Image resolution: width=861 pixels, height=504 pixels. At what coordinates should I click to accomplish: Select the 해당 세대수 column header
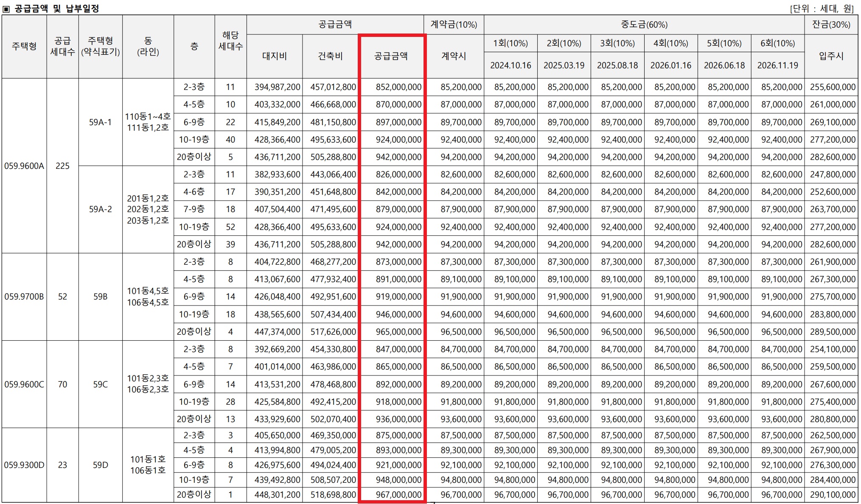pos(230,41)
